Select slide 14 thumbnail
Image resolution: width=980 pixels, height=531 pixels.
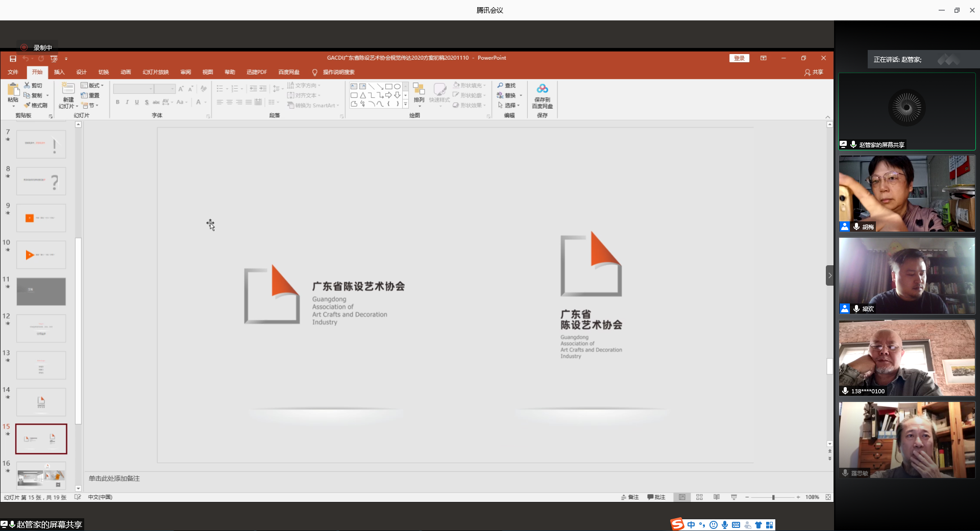point(41,402)
